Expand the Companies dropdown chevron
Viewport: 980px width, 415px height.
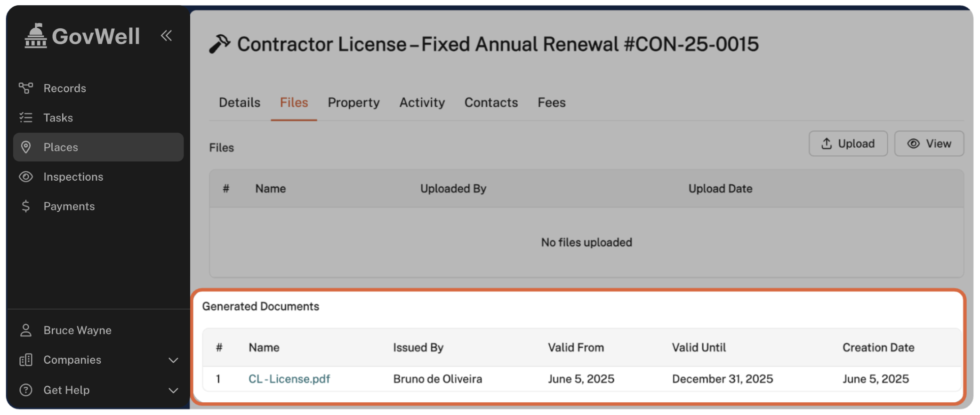173,360
